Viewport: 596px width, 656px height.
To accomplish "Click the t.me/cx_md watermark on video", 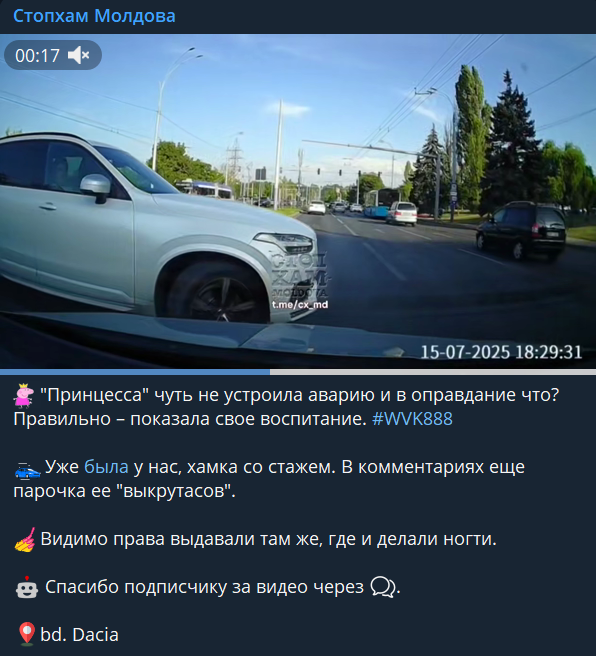I will tap(300, 305).
